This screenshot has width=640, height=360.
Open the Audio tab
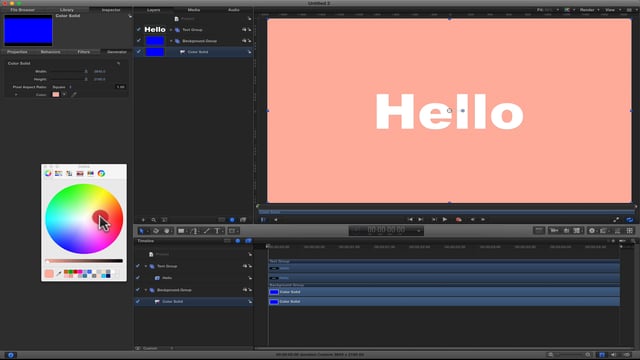233,9
